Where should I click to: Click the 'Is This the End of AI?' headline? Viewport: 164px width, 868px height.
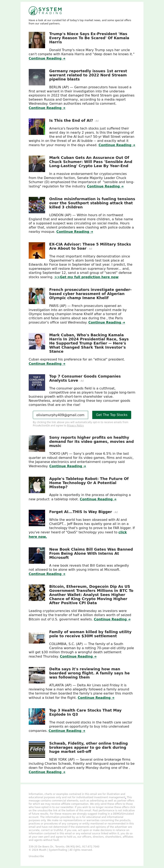pos(71,120)
